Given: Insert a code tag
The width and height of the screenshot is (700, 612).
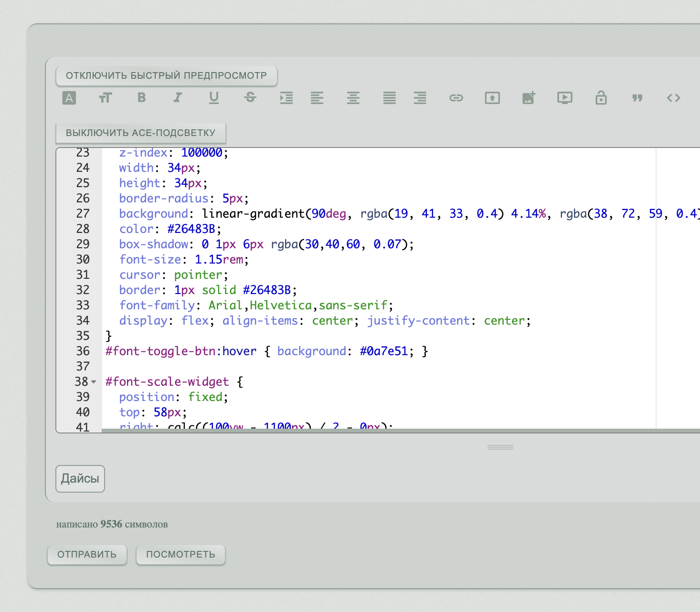Looking at the screenshot, I should tap(674, 98).
